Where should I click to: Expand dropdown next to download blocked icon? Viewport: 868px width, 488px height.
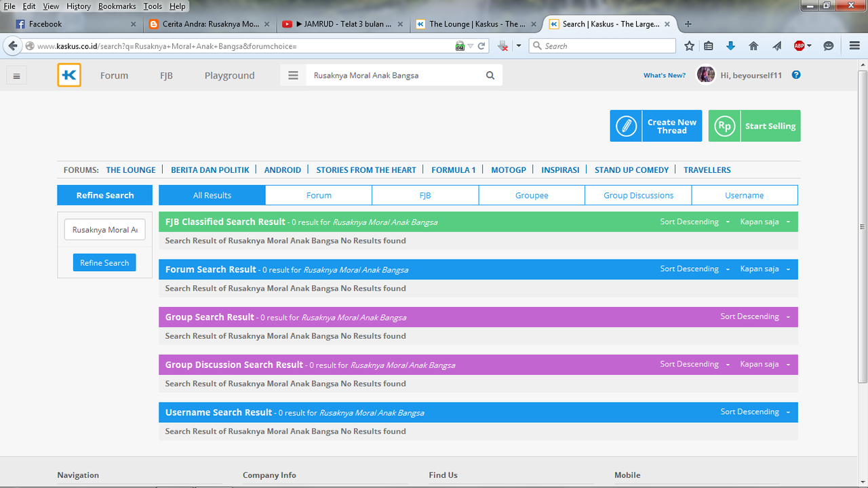(519, 46)
